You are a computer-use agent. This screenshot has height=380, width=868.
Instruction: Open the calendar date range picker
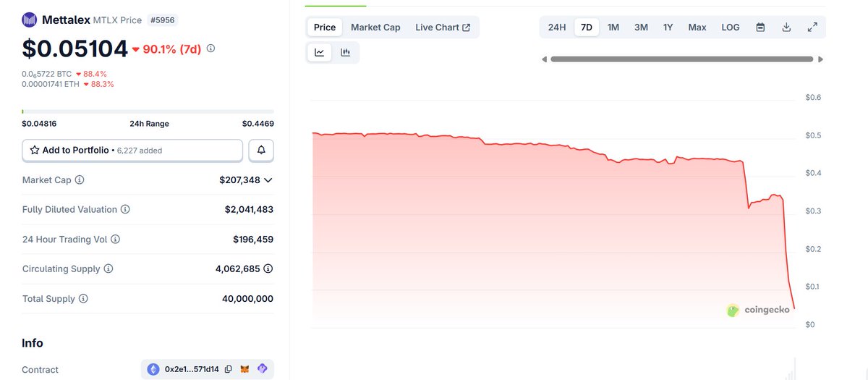pyautogui.click(x=760, y=28)
